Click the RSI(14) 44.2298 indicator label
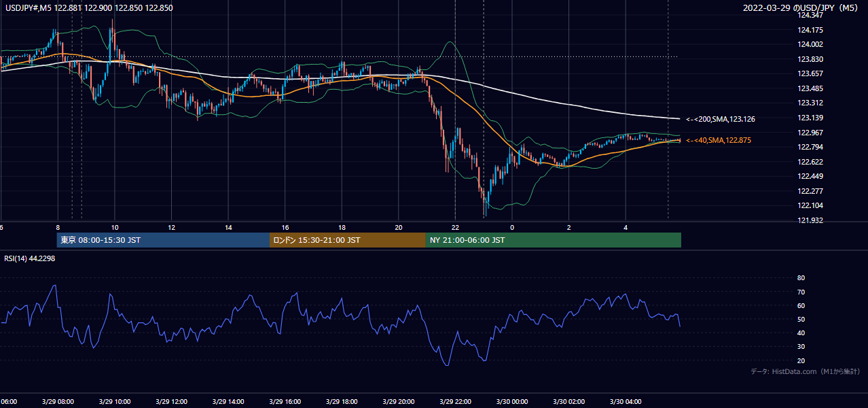 point(30,258)
